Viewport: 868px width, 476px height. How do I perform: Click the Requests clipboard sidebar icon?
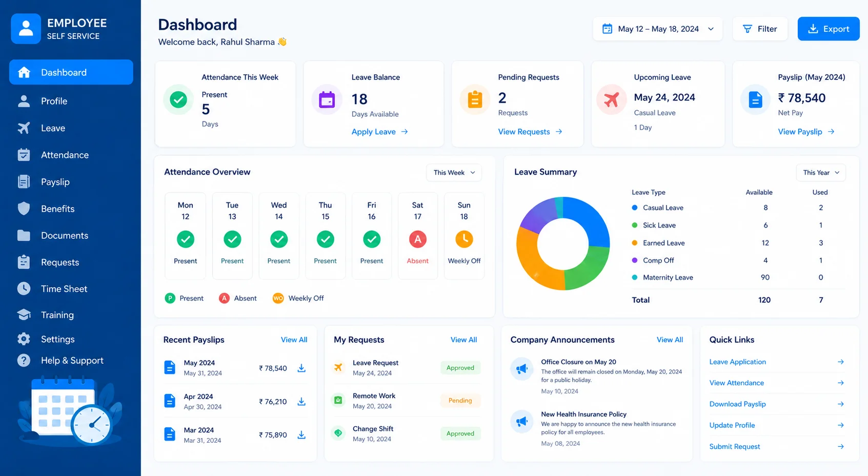(24, 262)
